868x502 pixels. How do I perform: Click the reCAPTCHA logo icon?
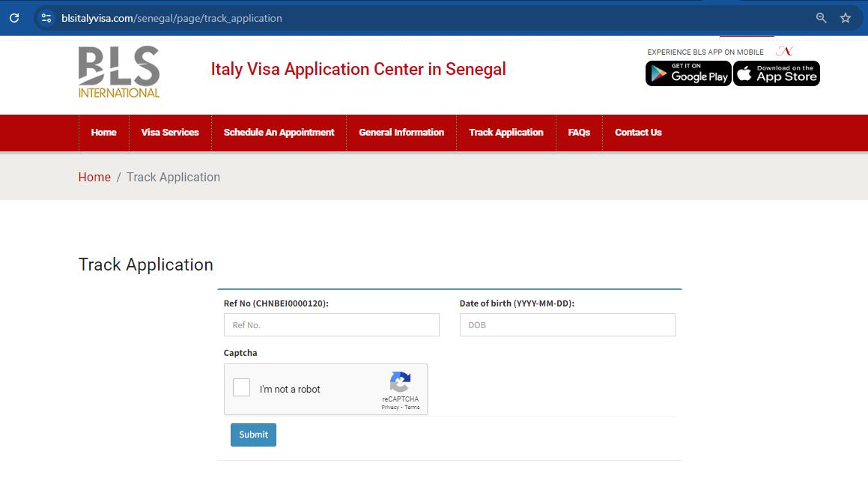pyautogui.click(x=400, y=383)
